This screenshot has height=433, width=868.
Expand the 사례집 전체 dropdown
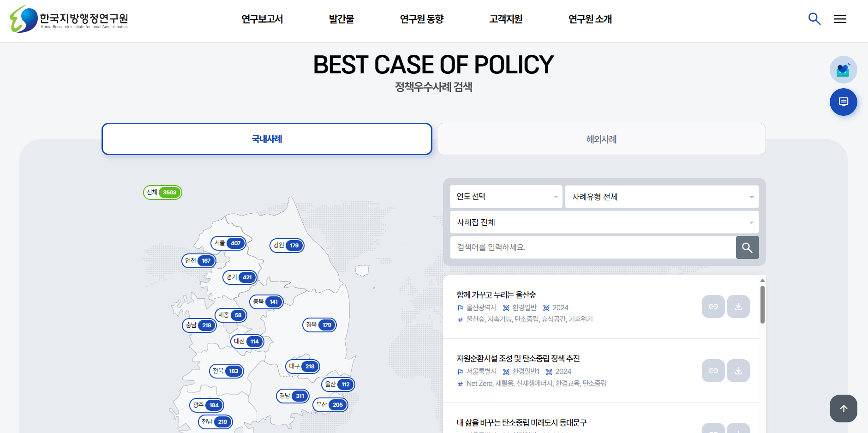[x=604, y=223]
